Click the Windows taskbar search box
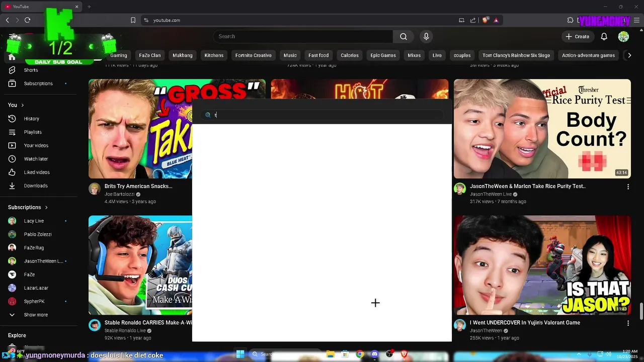The height and width of the screenshot is (362, 644). tap(286, 354)
